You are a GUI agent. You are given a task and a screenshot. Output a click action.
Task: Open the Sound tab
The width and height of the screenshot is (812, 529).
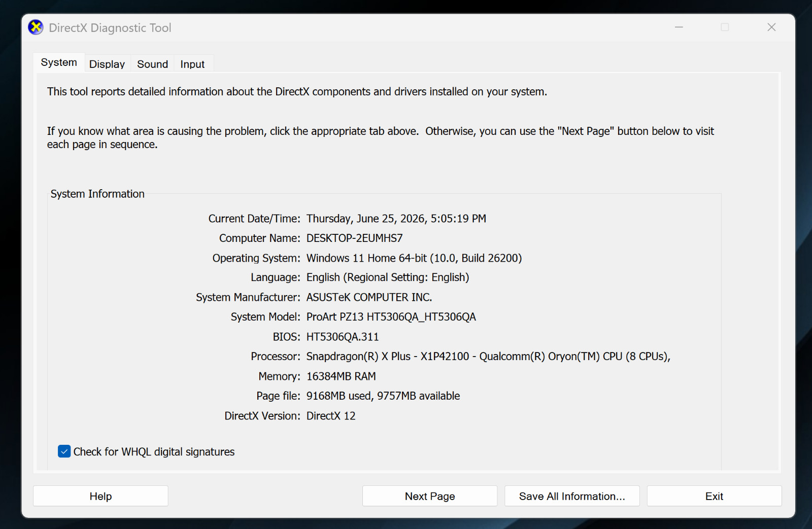152,64
